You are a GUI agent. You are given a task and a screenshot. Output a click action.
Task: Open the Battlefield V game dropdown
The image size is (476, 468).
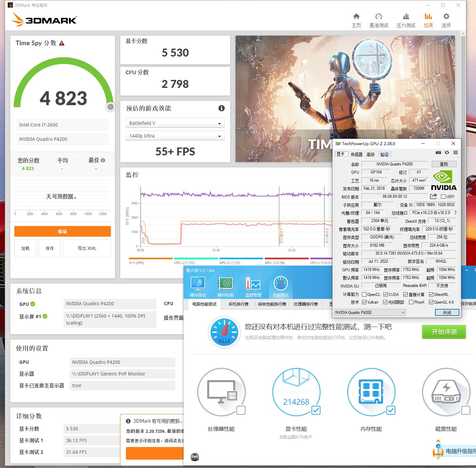[x=175, y=123]
